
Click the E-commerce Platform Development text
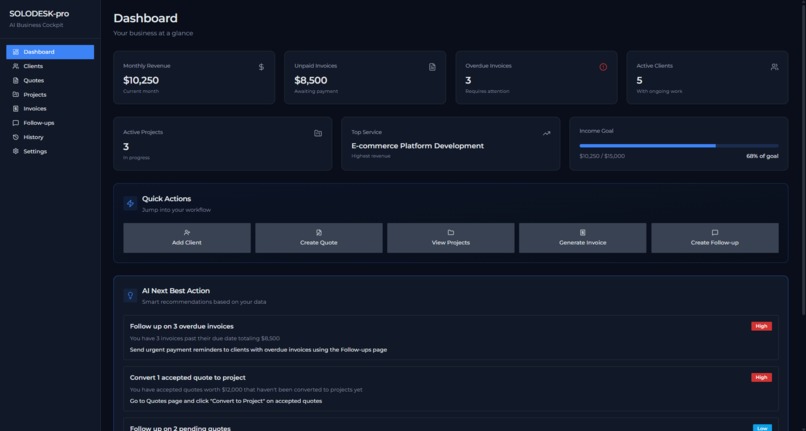(417, 146)
